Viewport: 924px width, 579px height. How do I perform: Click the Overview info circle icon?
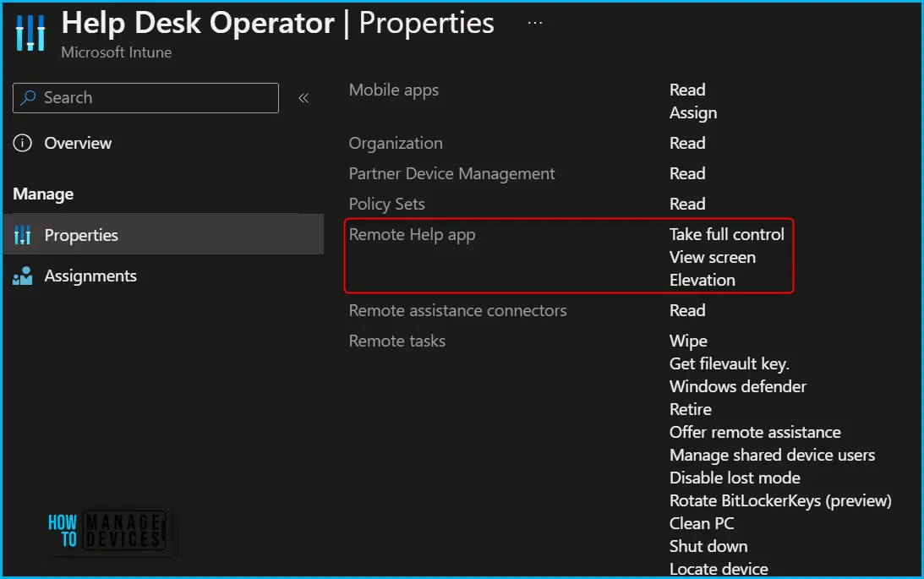pyautogui.click(x=22, y=143)
